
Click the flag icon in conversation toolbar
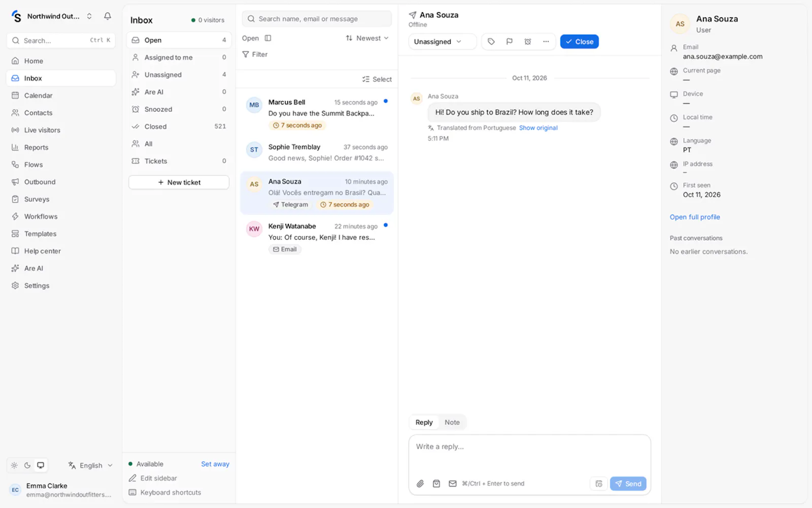510,42
